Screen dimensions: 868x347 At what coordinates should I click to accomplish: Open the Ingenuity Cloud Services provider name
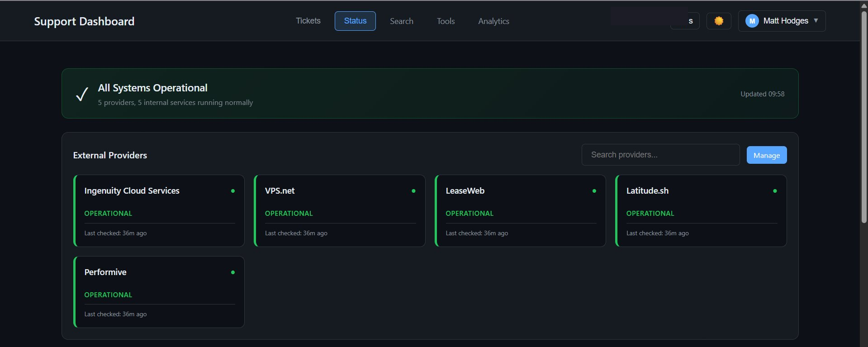pos(132,191)
